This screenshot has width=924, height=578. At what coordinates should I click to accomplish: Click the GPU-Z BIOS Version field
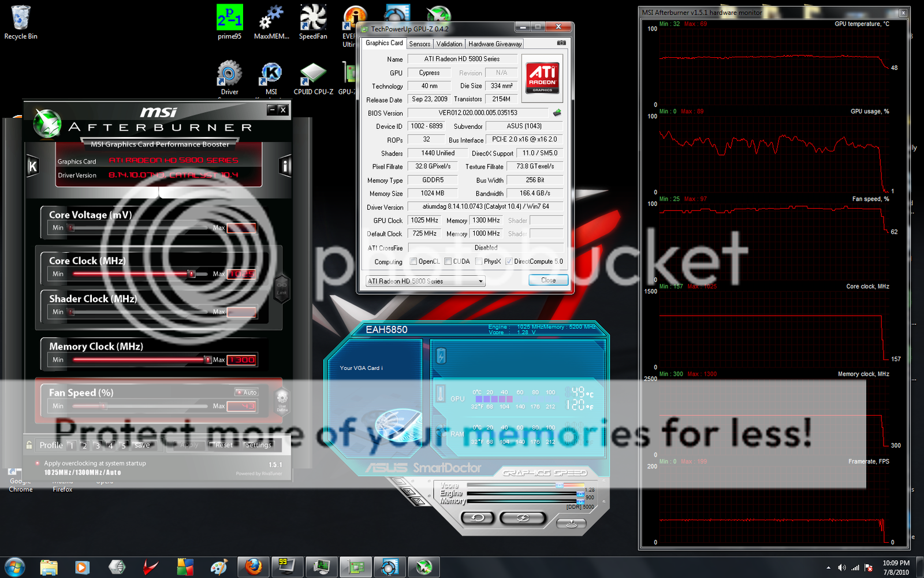coord(478,113)
